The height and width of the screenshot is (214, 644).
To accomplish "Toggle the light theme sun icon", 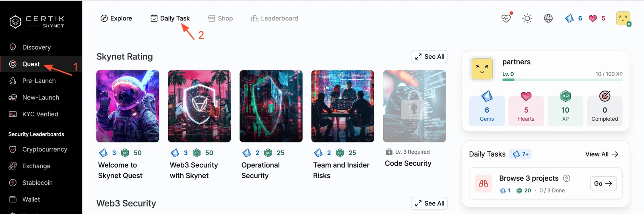I will [x=527, y=19].
